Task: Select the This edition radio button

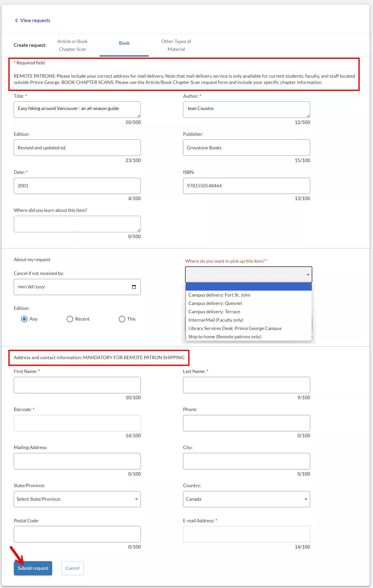Action: coord(122,319)
